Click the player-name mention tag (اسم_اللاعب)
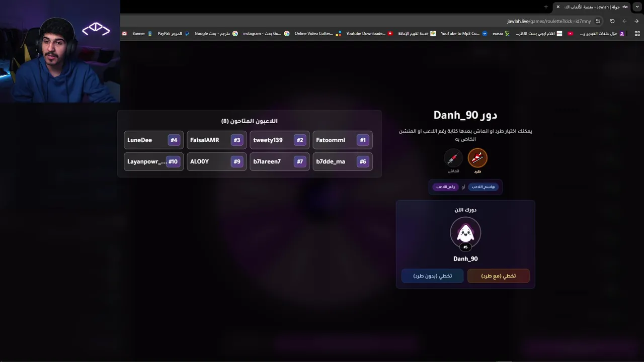Viewport: 644px width, 362px height. (x=484, y=187)
